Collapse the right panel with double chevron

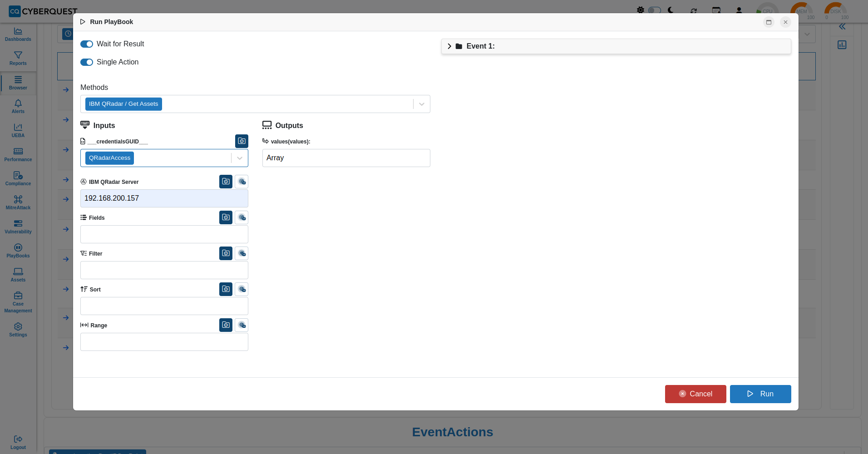click(842, 27)
